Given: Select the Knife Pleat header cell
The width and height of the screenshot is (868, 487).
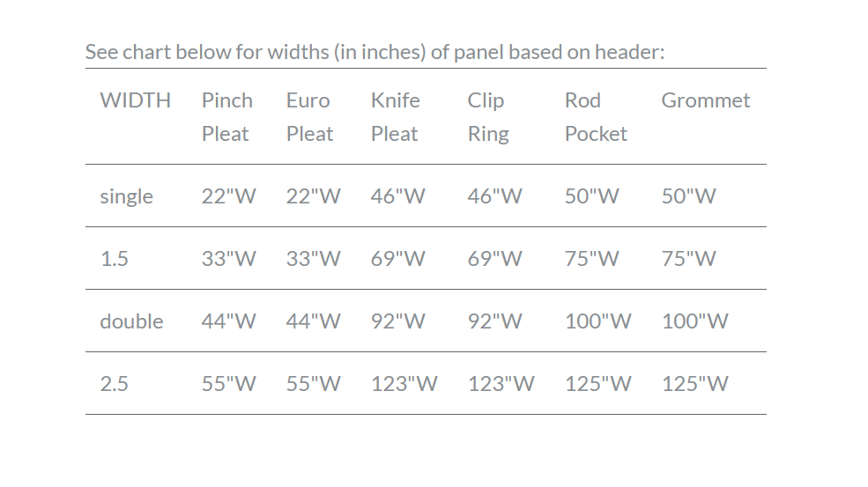Looking at the screenshot, I should click(x=395, y=116).
